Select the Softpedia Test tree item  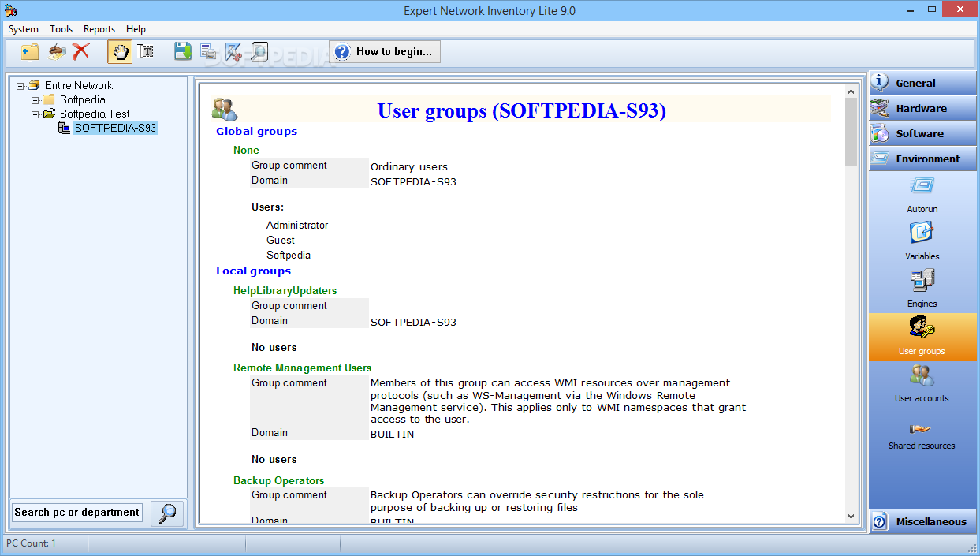(95, 114)
